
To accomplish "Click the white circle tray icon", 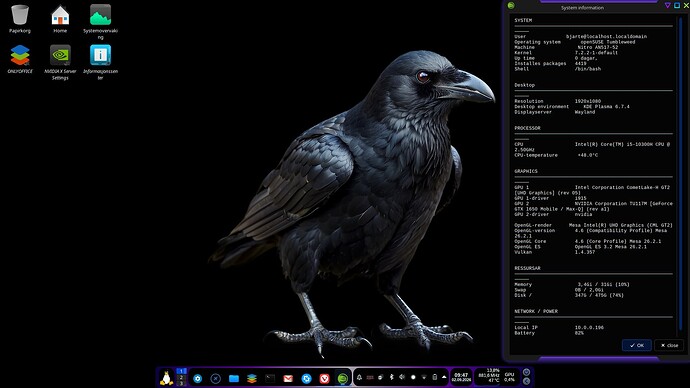I will [x=413, y=377].
